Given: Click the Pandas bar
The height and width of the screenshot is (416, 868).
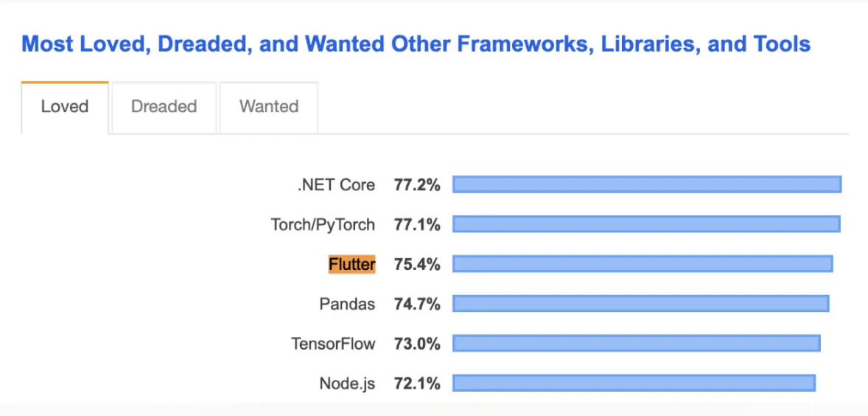Looking at the screenshot, I should [640, 304].
